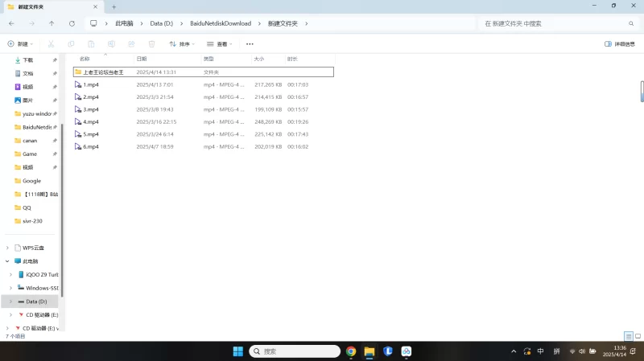Click the refresh icon in navigation bar
The width and height of the screenshot is (644, 361).
(72, 23)
